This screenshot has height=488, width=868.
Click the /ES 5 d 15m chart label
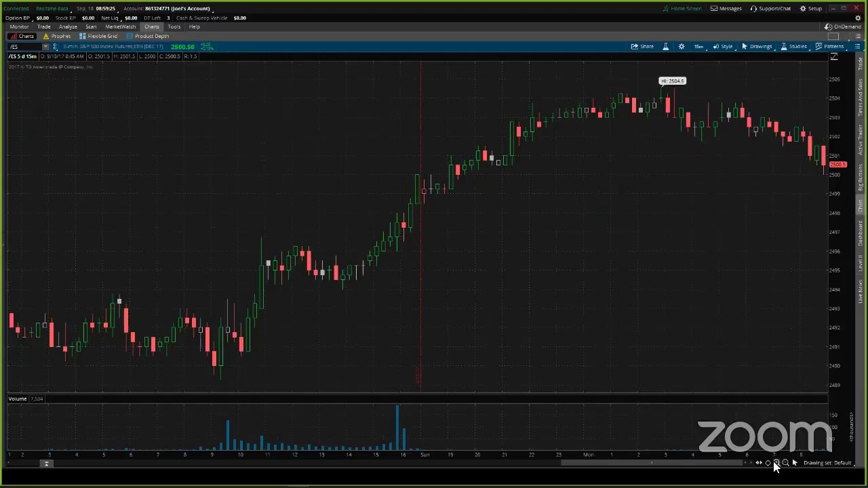click(23, 56)
